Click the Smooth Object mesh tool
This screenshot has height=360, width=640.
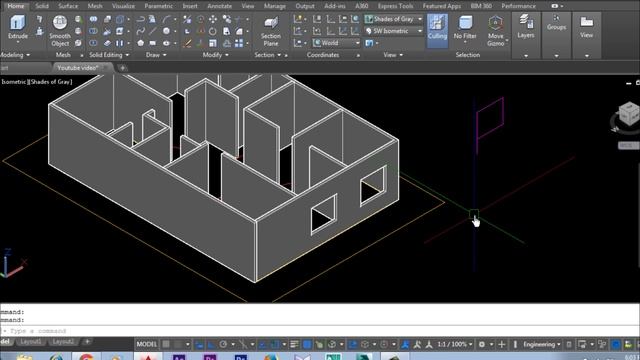60,31
